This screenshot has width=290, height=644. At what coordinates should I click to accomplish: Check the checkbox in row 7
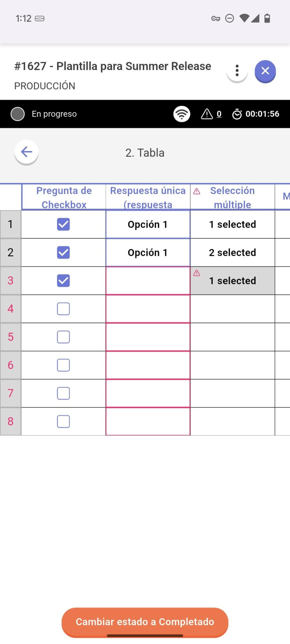click(x=63, y=393)
